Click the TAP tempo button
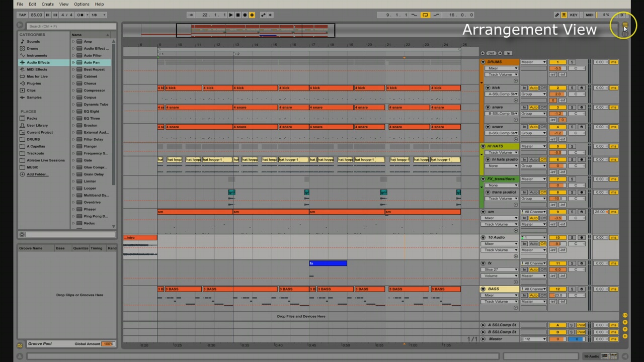 tap(23, 15)
